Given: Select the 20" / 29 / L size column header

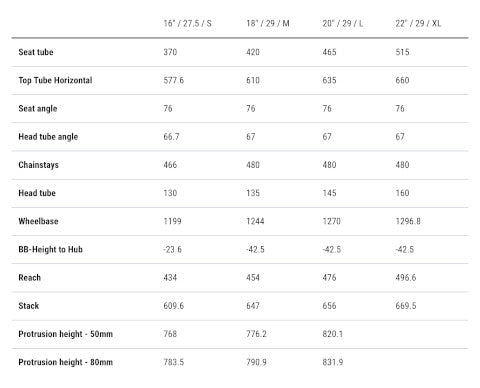Looking at the screenshot, I should 343,23.
